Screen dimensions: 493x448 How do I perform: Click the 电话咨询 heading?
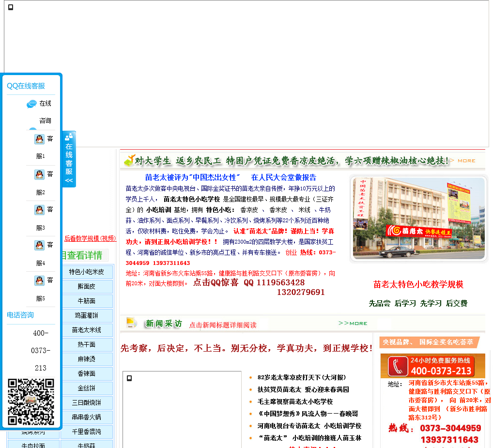click(x=20, y=315)
